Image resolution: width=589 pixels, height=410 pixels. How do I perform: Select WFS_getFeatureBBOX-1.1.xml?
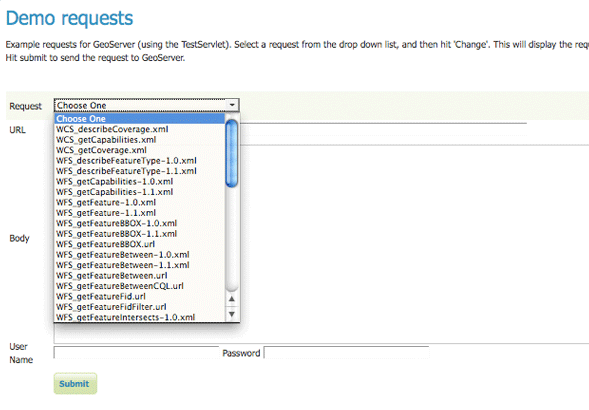(x=140, y=234)
